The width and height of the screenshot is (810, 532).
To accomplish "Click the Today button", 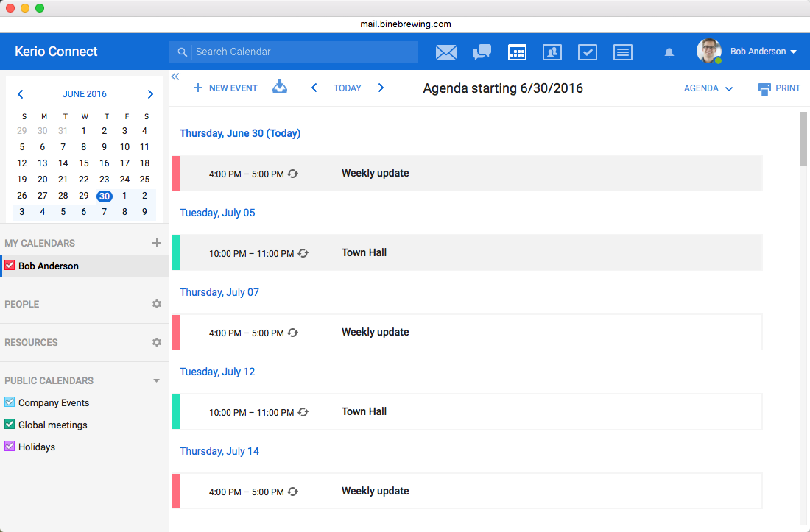I will pos(347,88).
